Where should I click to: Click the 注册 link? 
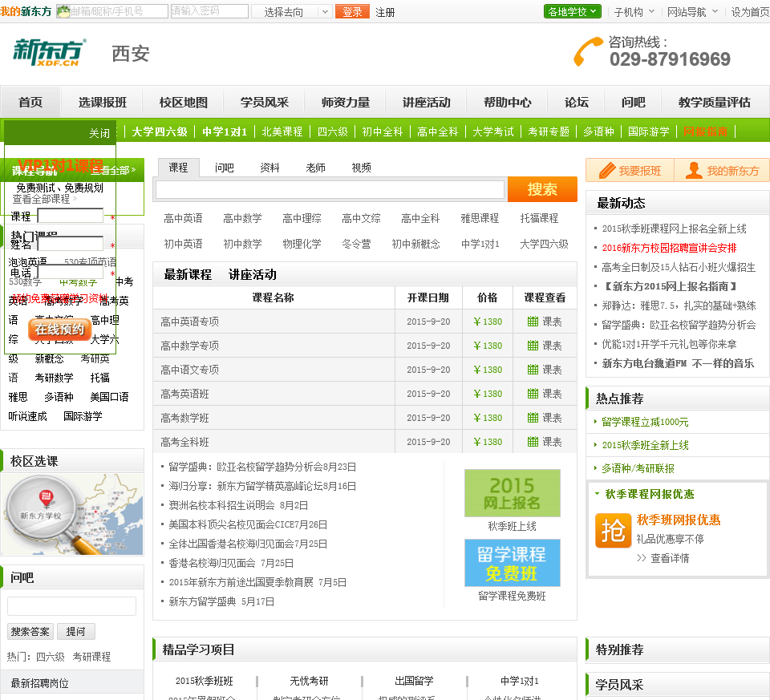[x=385, y=12]
